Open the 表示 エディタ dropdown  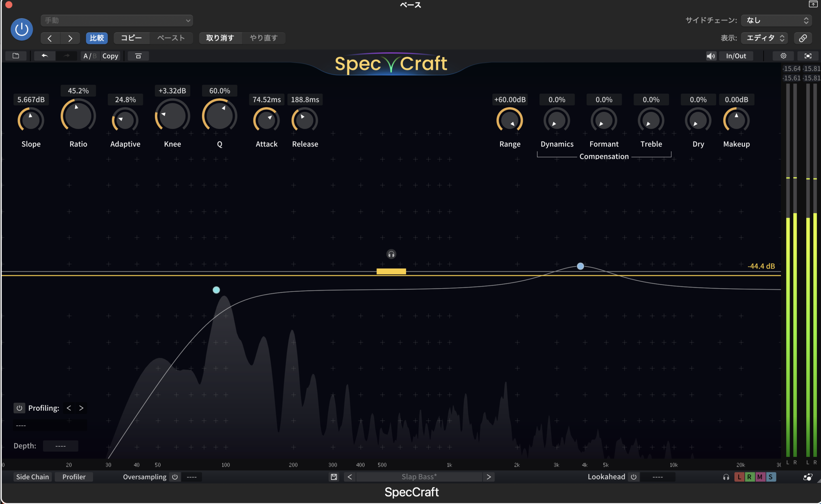(x=764, y=38)
